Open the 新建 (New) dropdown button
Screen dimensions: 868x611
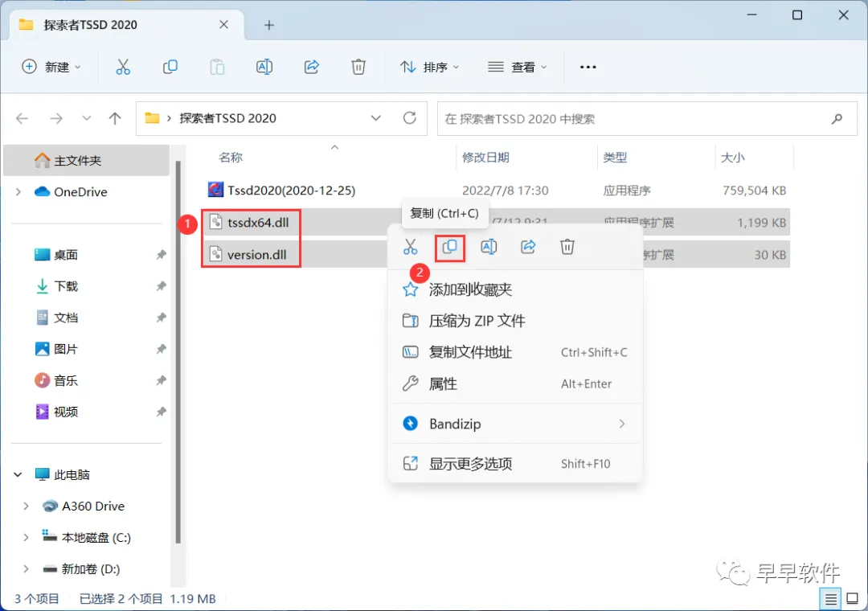[51, 67]
